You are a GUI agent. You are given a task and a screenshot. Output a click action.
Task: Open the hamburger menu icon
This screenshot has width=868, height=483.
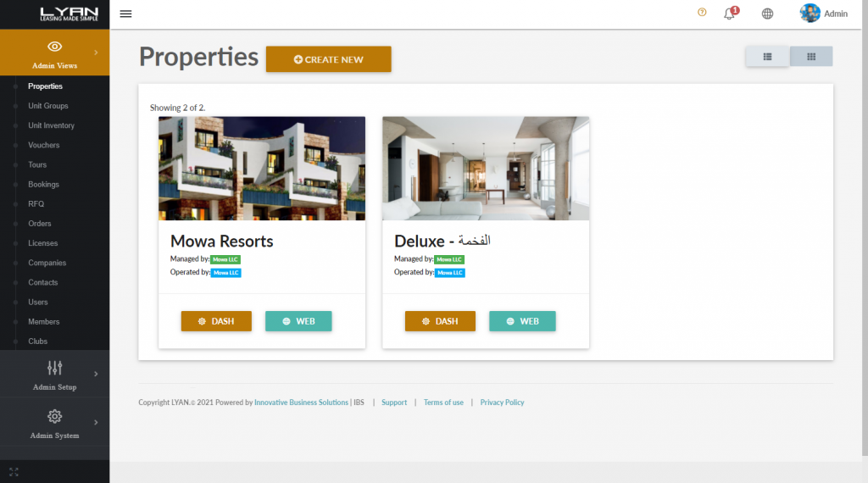pyautogui.click(x=125, y=14)
